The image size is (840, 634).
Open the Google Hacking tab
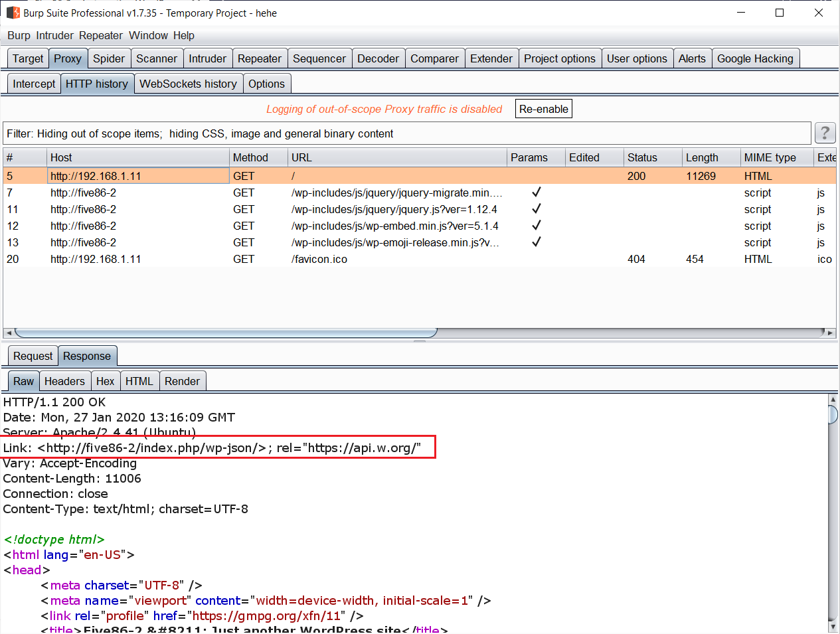(755, 58)
